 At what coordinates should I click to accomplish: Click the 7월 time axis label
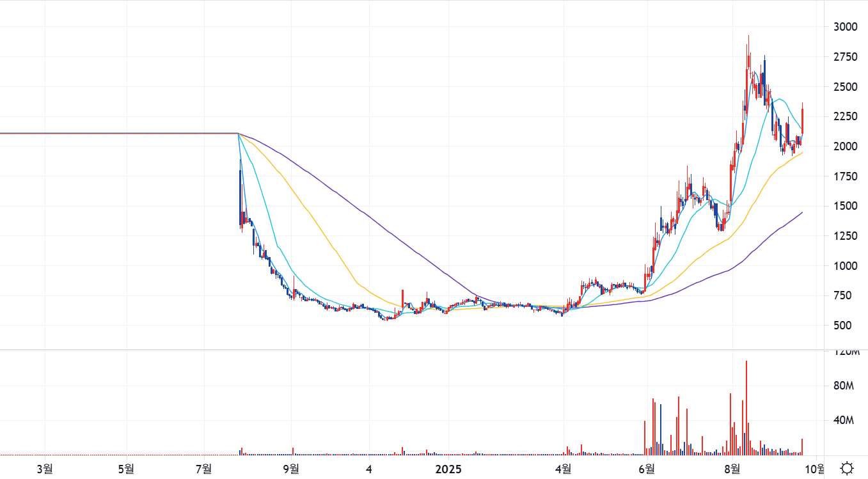(x=205, y=469)
